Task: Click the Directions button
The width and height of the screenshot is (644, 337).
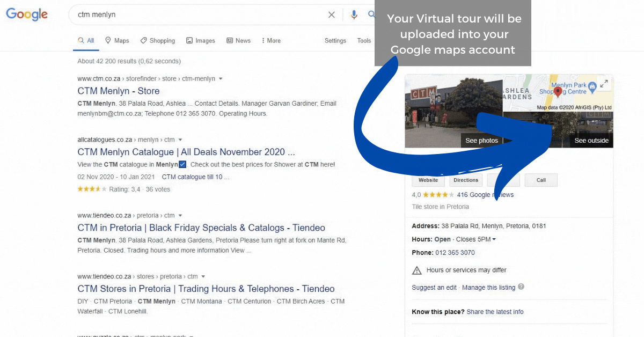Action: point(466,180)
